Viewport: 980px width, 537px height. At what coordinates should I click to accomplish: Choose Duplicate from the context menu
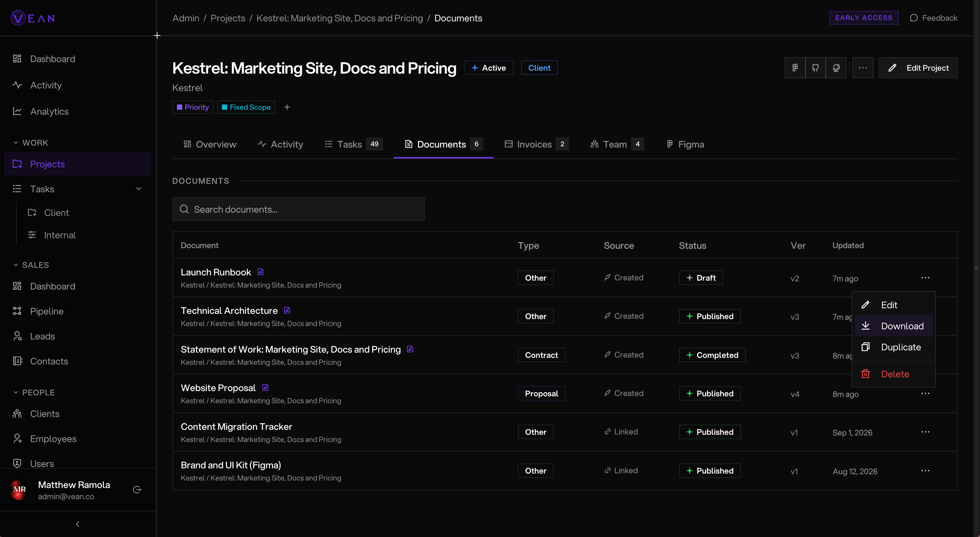pos(894,347)
